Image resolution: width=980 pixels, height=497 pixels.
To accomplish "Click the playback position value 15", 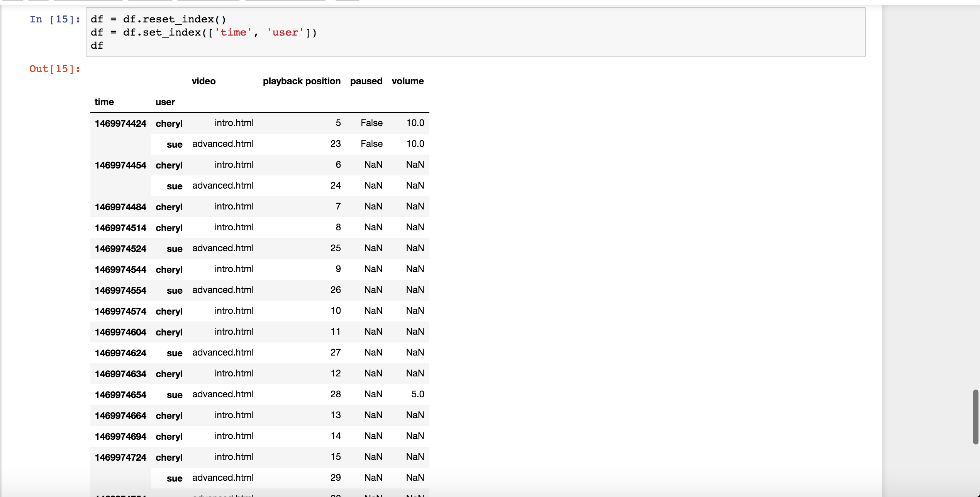I will [x=335, y=457].
